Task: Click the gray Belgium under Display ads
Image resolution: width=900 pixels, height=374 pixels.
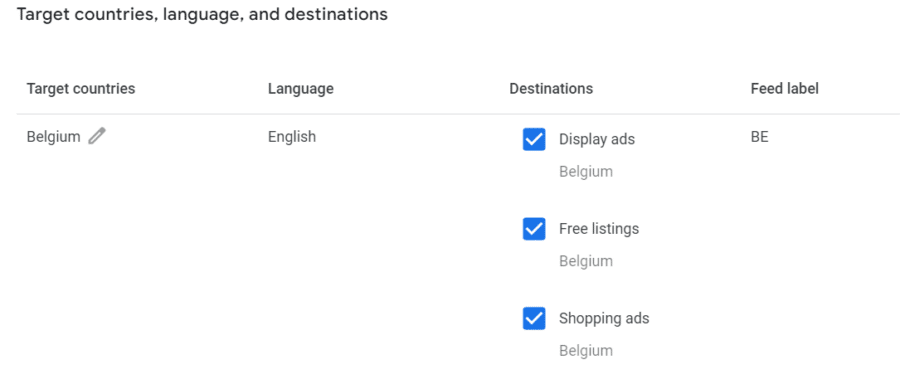Action: click(586, 172)
